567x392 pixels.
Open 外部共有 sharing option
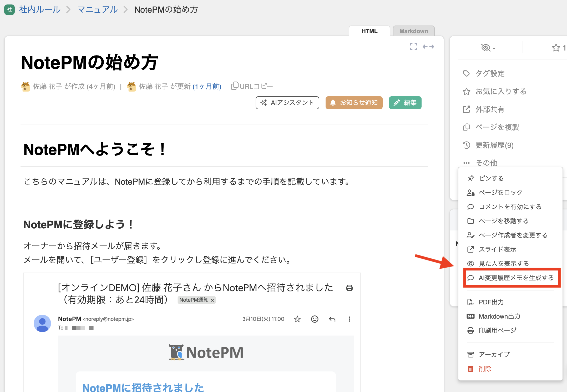point(483,109)
